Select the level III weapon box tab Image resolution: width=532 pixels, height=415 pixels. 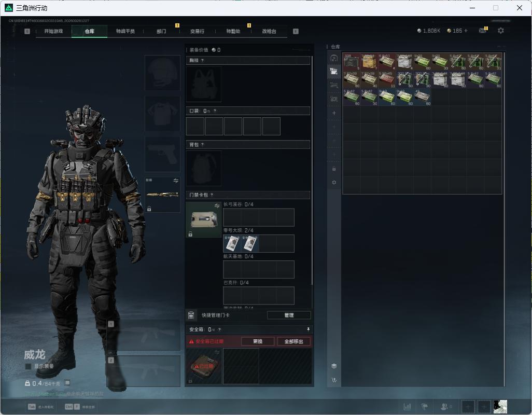click(334, 85)
